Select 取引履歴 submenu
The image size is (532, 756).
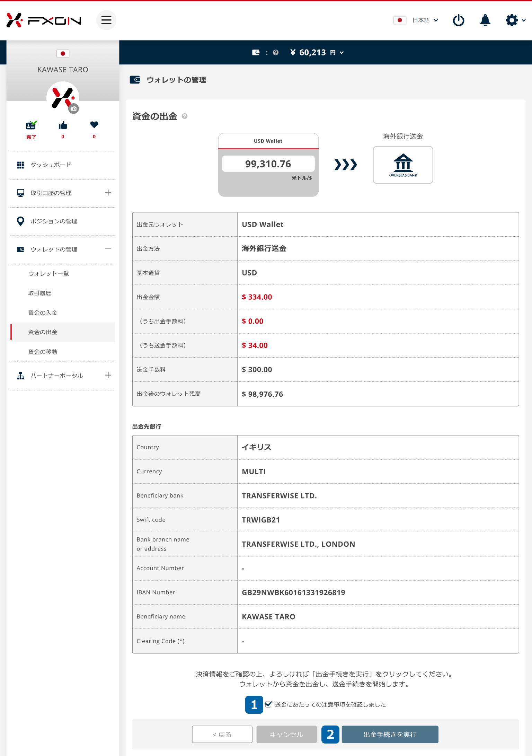[40, 293]
